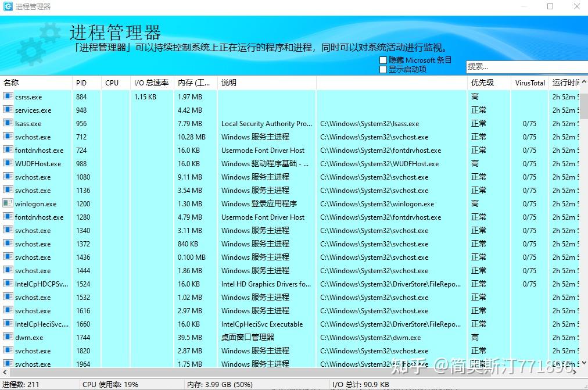Click the IntelCpHDCPSvc process icon
588x390 pixels.
(x=8, y=284)
